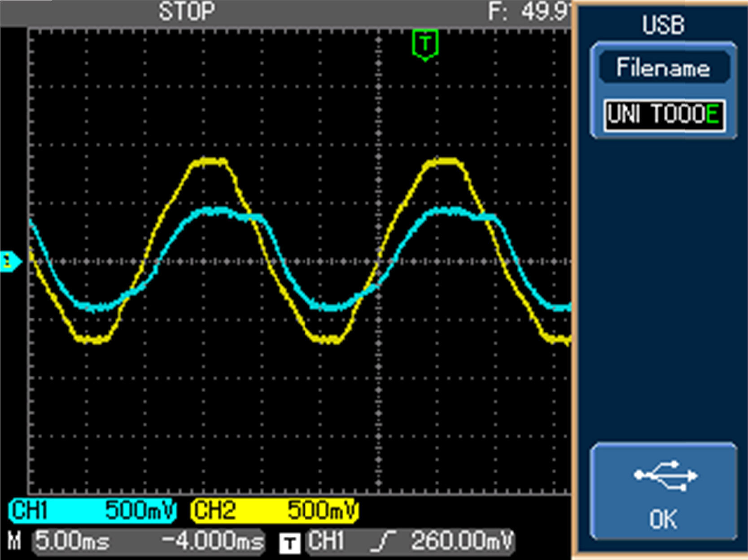748x560 pixels.
Task: Click the USB symbol icon
Action: 665,475
